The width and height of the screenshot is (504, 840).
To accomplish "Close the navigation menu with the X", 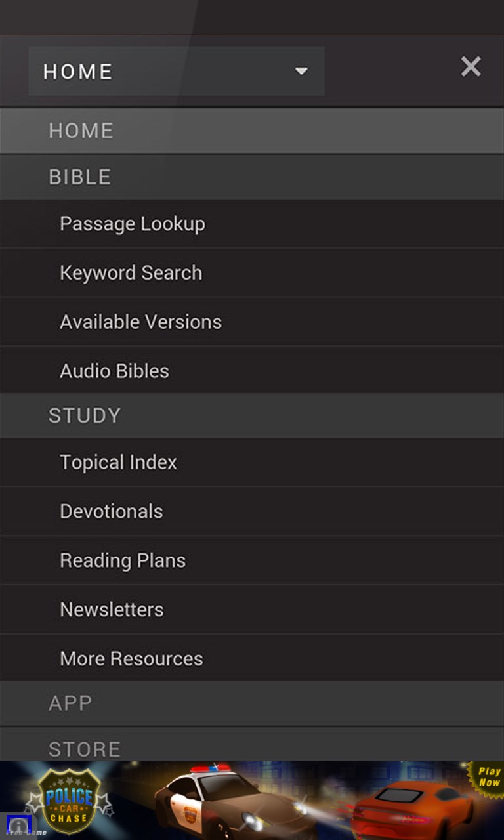I will 471,66.
